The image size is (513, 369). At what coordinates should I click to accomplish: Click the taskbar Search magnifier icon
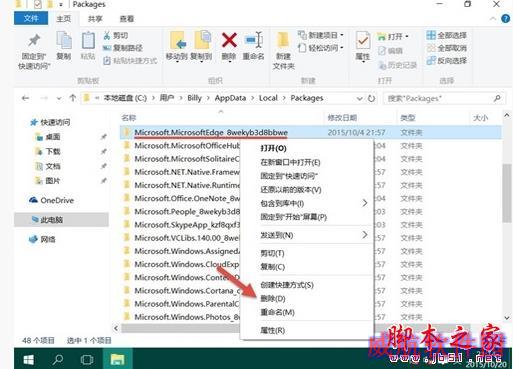pos(58,359)
